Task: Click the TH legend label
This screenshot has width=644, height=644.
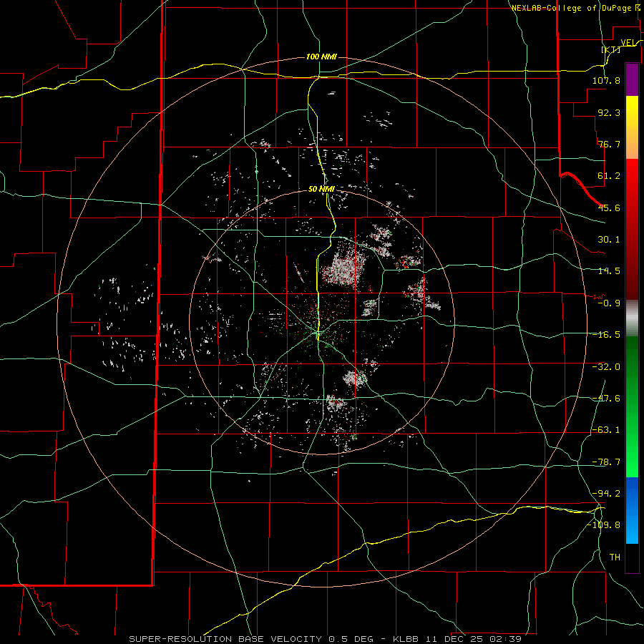Action: tap(615, 557)
